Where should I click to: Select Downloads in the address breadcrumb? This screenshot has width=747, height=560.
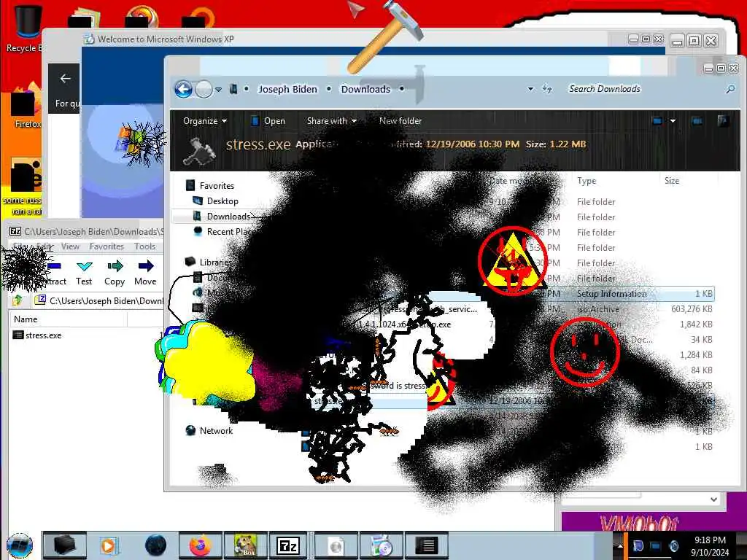(x=365, y=89)
